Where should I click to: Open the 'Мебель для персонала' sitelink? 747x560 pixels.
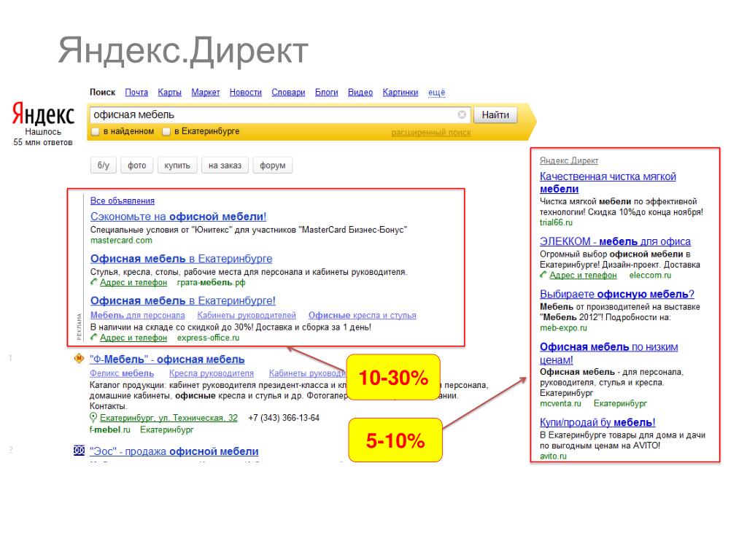click(138, 315)
